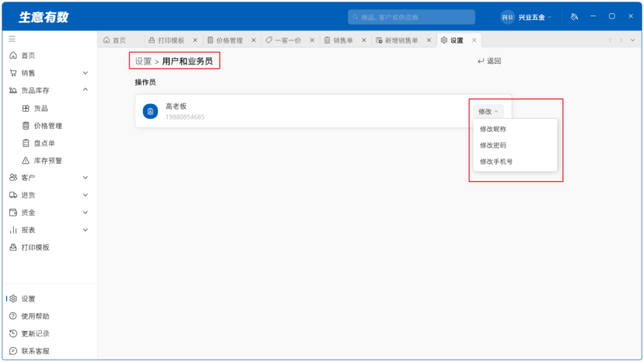Open 库存预警 in the sidebar
Image resolution: width=644 pixels, height=362 pixels.
[x=49, y=161]
